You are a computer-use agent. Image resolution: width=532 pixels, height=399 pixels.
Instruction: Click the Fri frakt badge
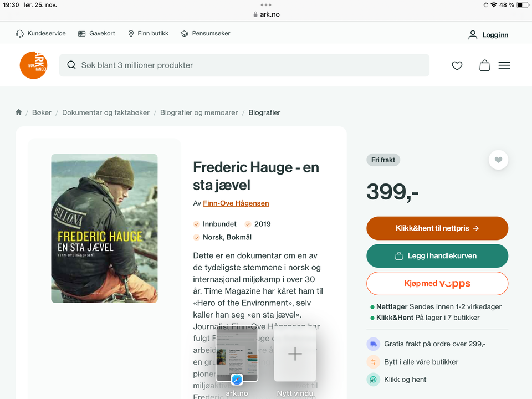point(383,160)
